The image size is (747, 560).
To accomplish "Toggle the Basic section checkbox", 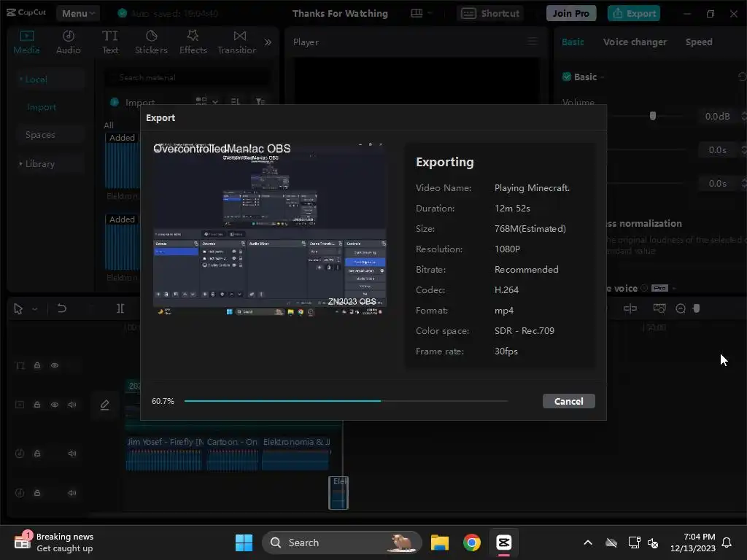I will click(566, 77).
